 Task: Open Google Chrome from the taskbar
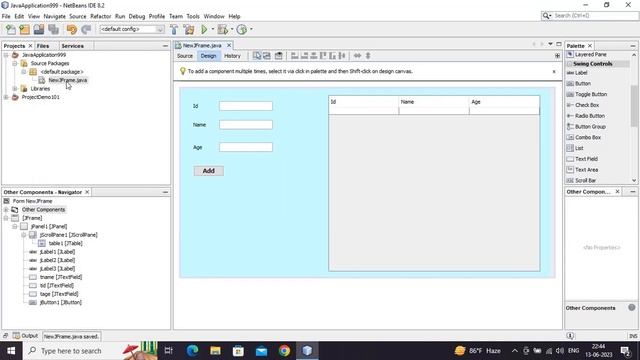[x=284, y=351]
